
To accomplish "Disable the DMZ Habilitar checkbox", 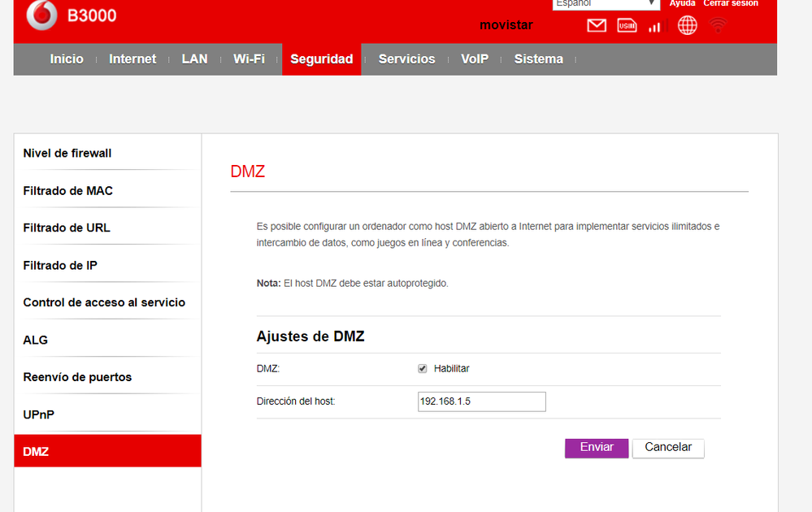I will point(423,368).
